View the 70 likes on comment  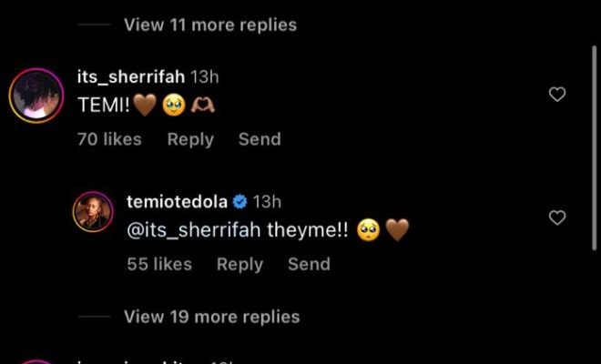(x=109, y=139)
